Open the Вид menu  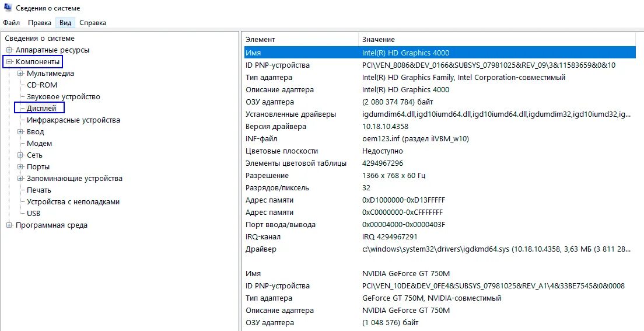[65, 23]
